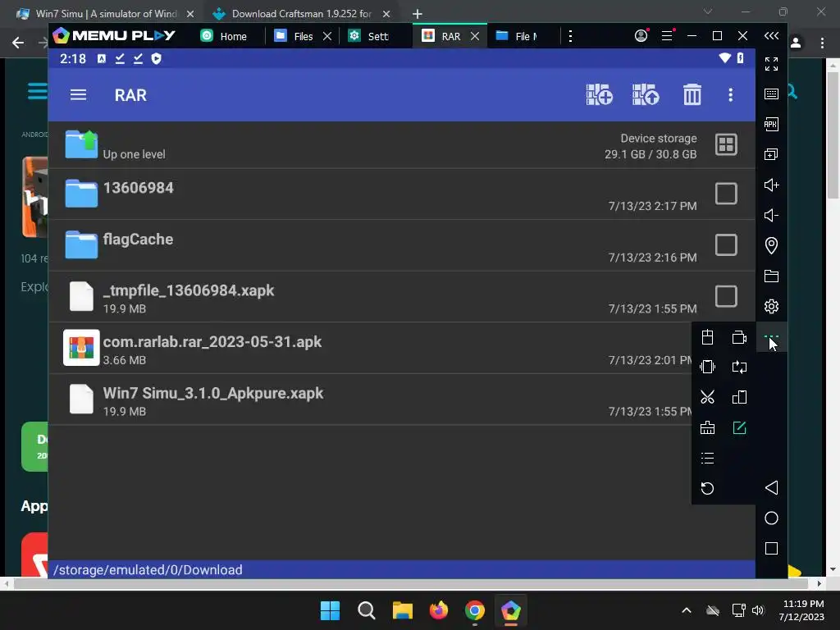Click the RAR app icon thumbnail of apk file

[81, 348]
